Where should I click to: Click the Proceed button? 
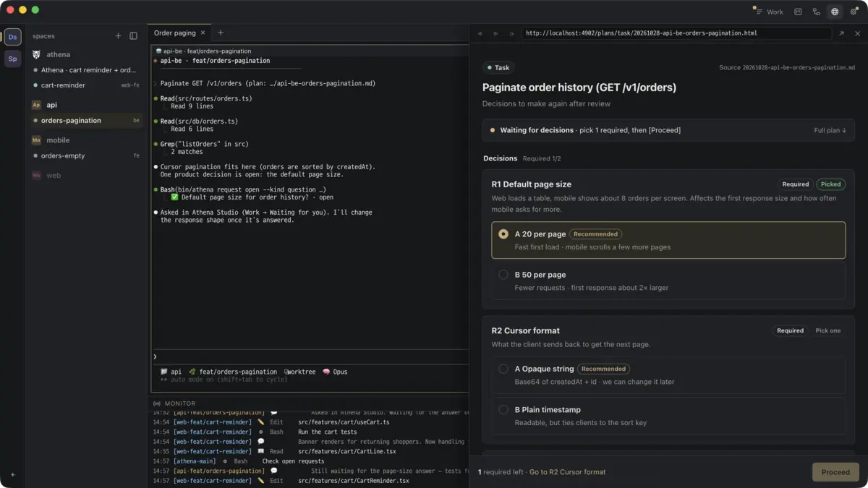pyautogui.click(x=835, y=472)
